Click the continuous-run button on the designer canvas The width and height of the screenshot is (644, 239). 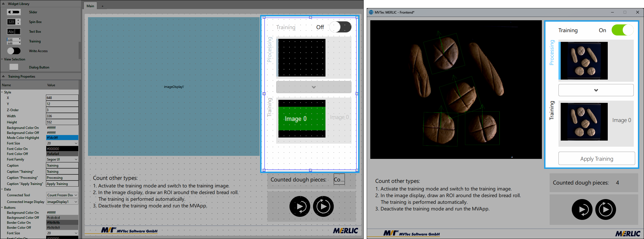[x=323, y=207]
